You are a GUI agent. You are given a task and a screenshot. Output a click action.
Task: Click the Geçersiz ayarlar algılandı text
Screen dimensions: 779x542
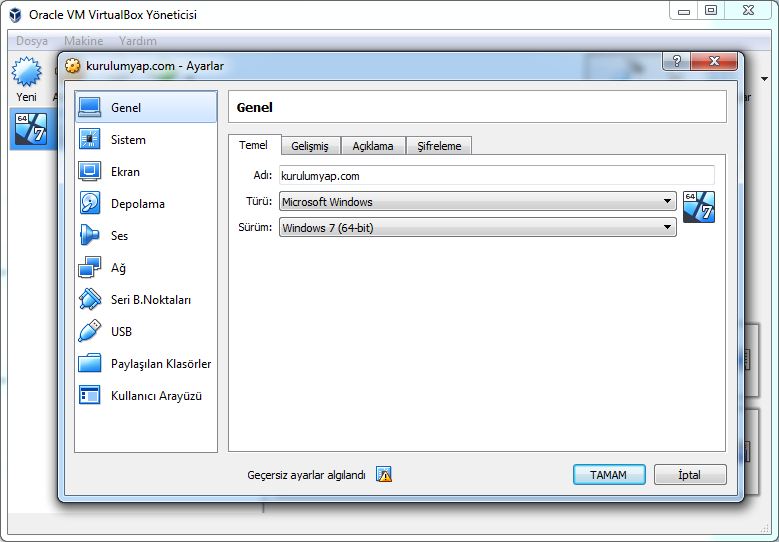point(307,475)
